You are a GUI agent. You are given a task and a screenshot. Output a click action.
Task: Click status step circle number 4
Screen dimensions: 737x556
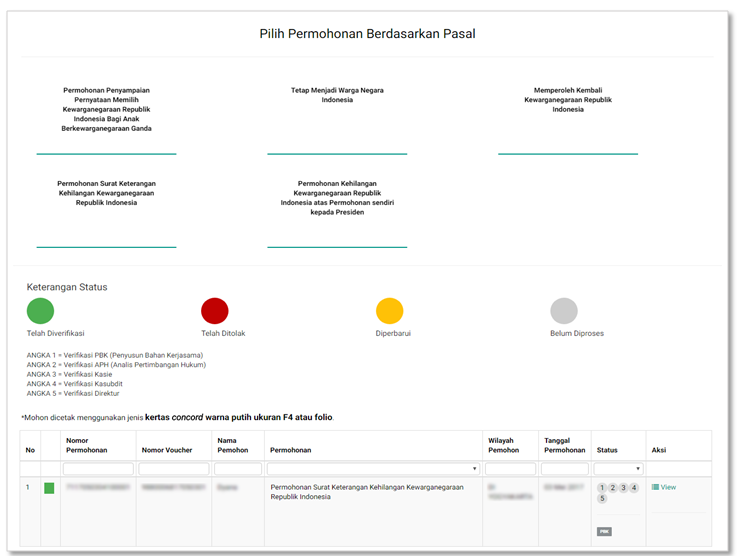click(x=633, y=487)
